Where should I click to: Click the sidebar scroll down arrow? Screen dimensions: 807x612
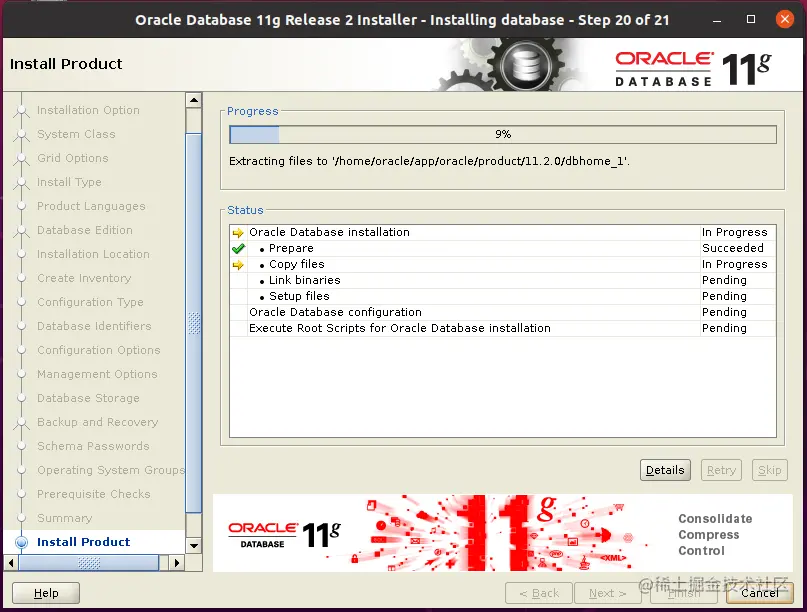click(194, 545)
